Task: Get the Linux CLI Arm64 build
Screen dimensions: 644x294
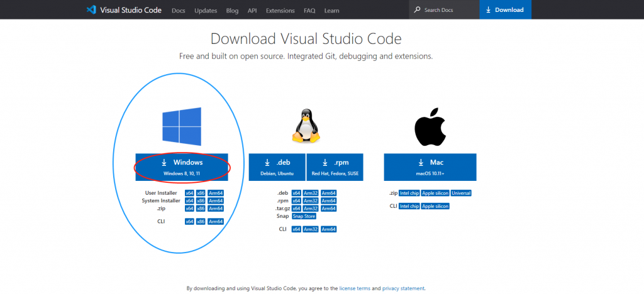Action: (x=328, y=229)
